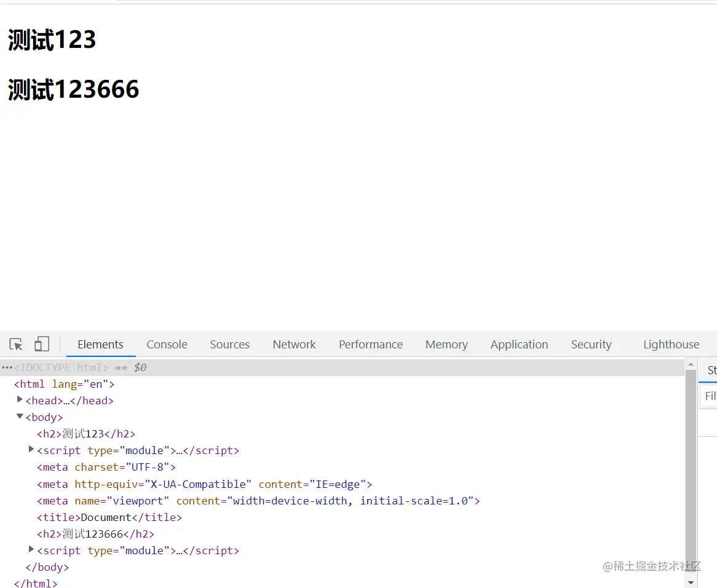Select the h2 测试123 node

pos(86,434)
